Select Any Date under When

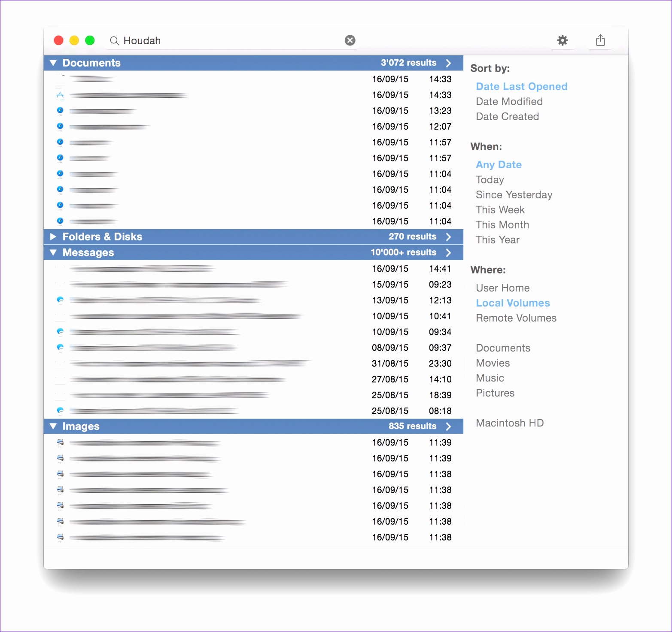coord(499,165)
